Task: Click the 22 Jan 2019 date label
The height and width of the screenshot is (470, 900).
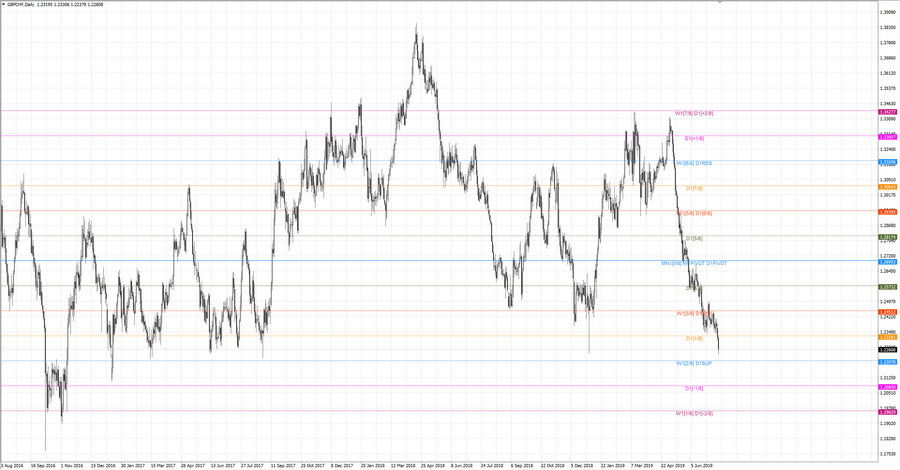Action: (612, 466)
